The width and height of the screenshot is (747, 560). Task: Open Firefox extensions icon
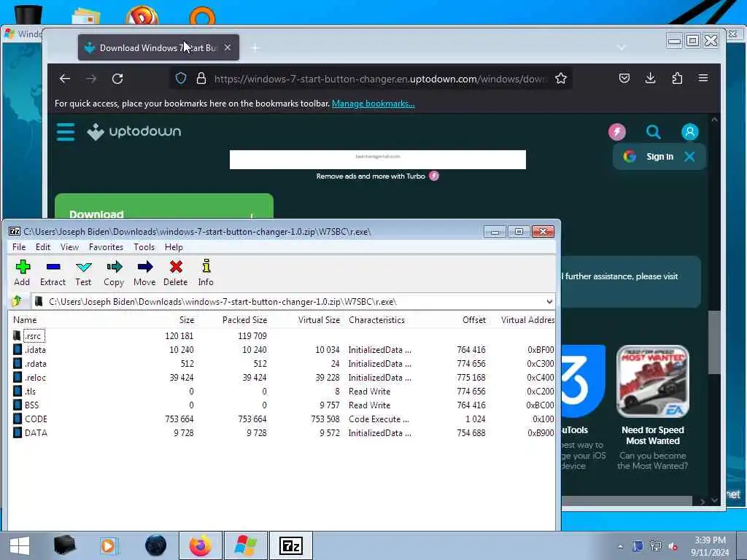[677, 78]
